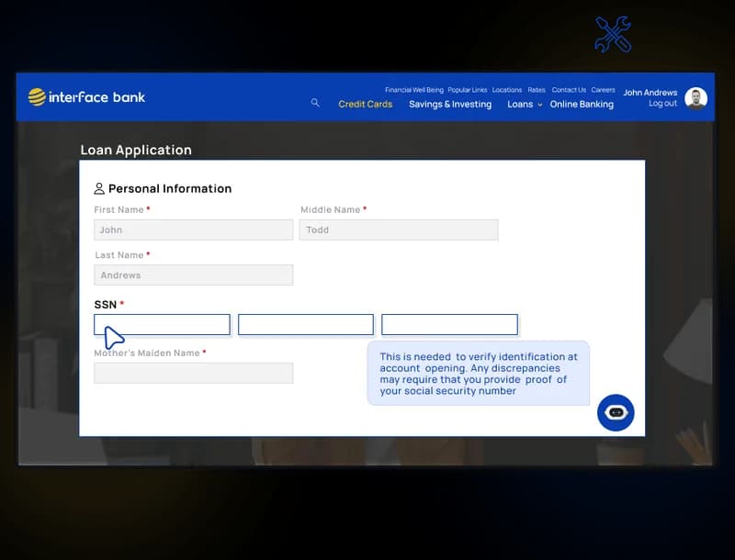
Task: Click the Log out link
Action: point(662,104)
